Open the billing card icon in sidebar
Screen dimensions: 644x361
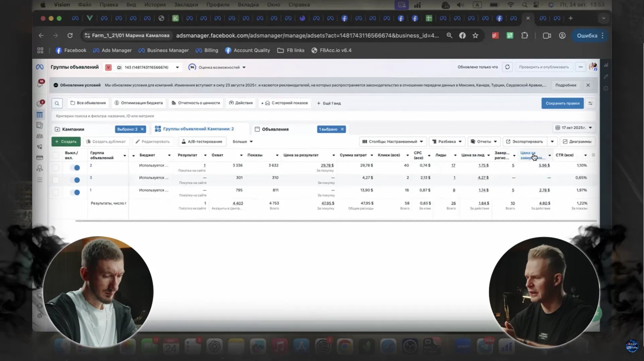tap(40, 157)
